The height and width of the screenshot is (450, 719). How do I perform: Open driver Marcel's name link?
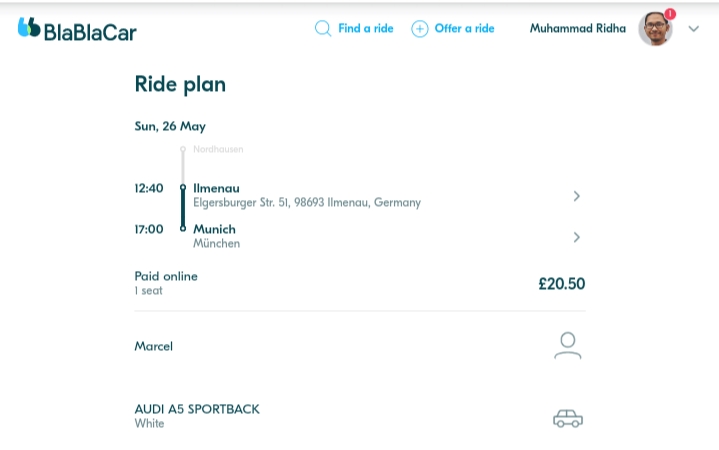[154, 346]
